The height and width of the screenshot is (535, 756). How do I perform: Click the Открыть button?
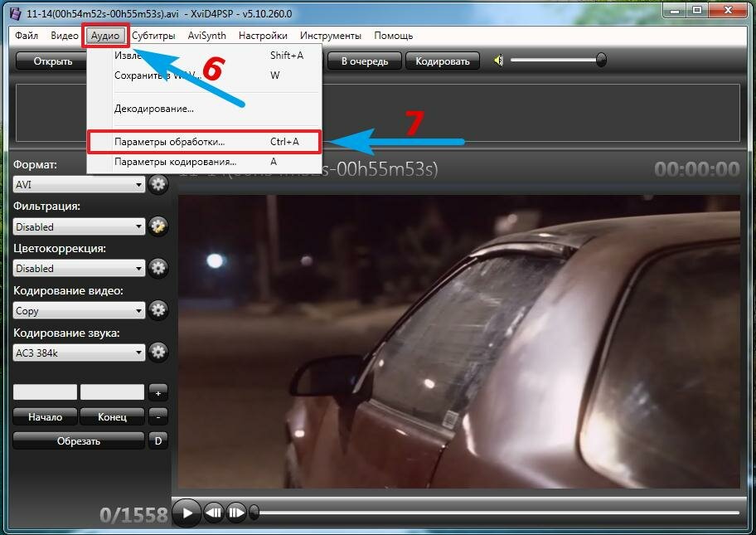coord(53,61)
